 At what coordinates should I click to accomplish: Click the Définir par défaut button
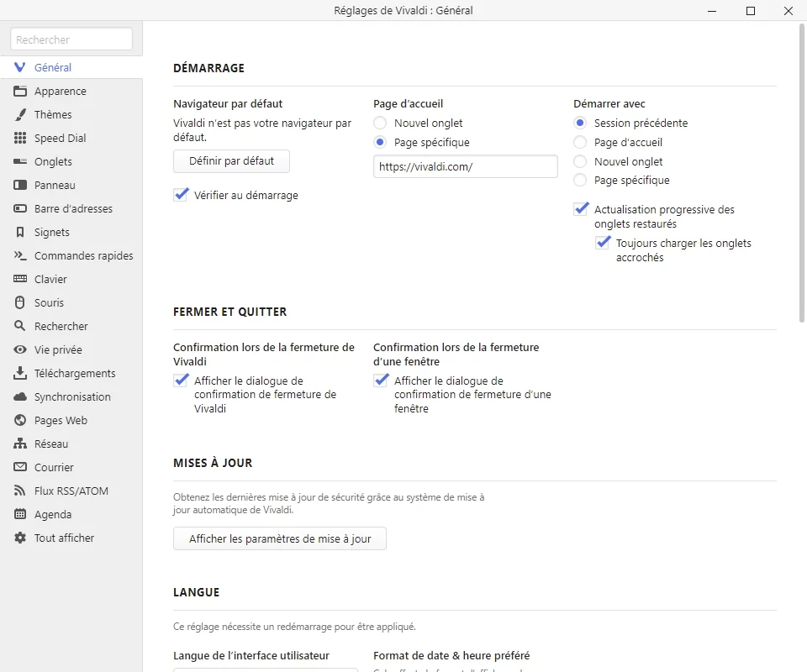tap(232, 161)
